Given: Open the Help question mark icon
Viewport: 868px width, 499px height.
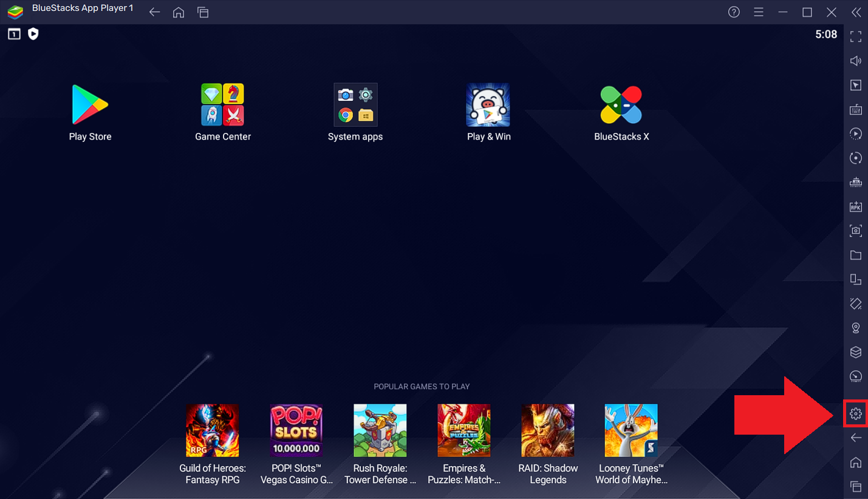Looking at the screenshot, I should (x=734, y=12).
